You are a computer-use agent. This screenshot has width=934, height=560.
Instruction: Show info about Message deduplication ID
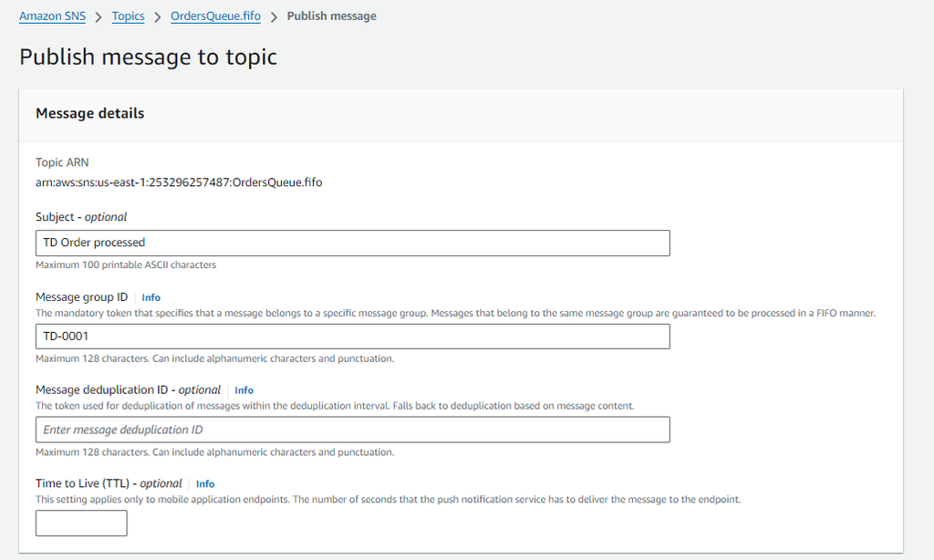point(244,389)
